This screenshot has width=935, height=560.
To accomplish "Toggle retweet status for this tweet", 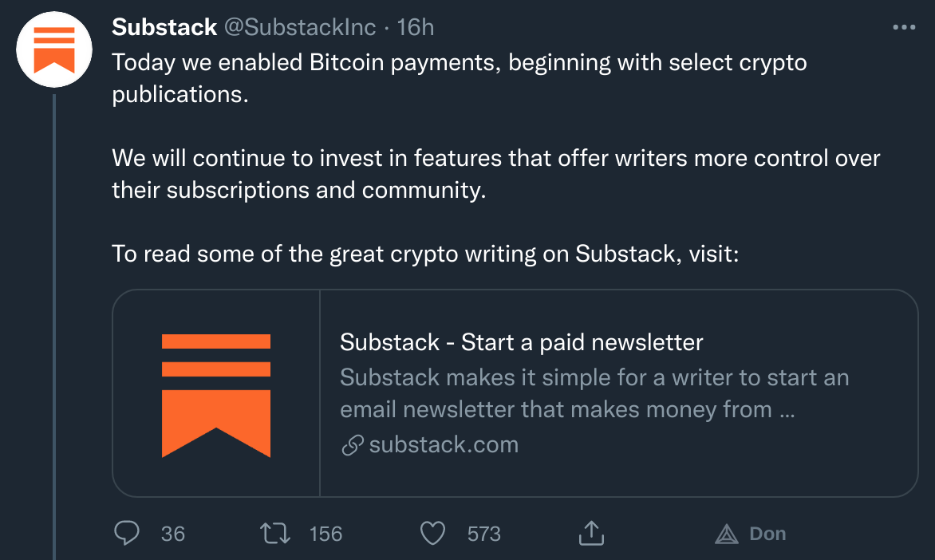I will 274,533.
